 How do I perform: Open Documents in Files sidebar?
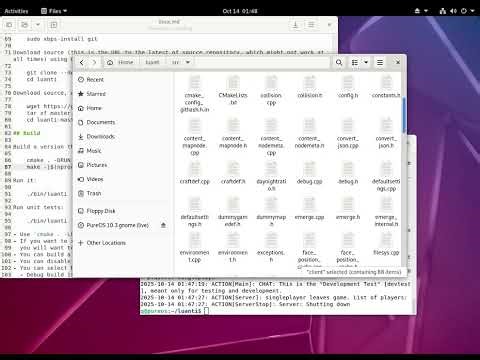tap(122, 122)
